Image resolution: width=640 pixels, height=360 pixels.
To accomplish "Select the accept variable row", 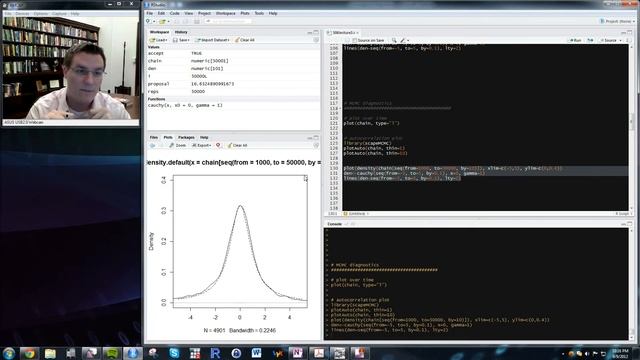I will point(233,53).
